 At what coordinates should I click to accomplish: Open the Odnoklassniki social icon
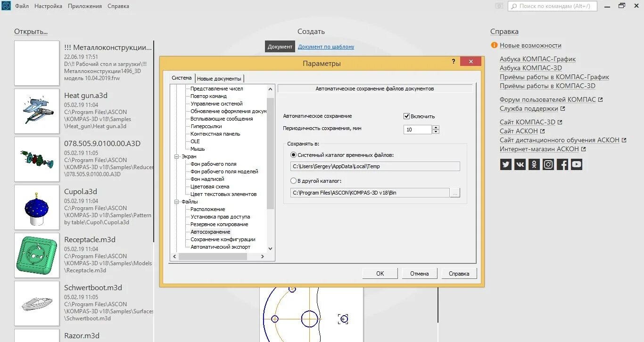click(x=534, y=164)
